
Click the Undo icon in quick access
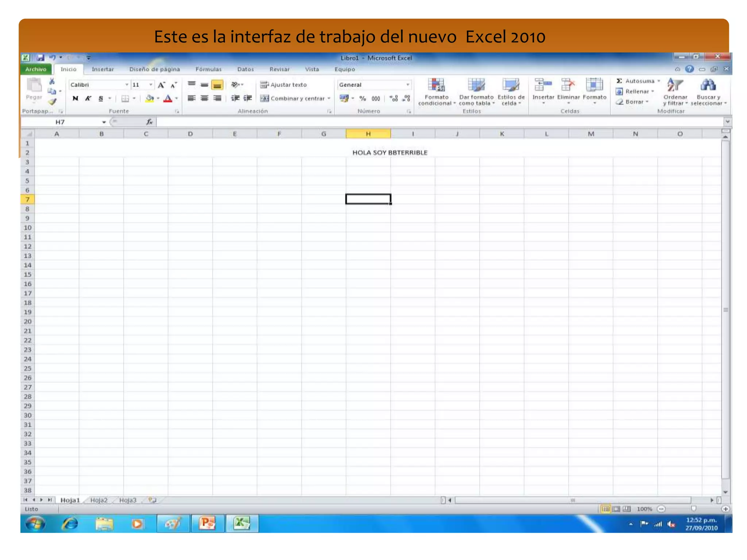pyautogui.click(x=53, y=58)
